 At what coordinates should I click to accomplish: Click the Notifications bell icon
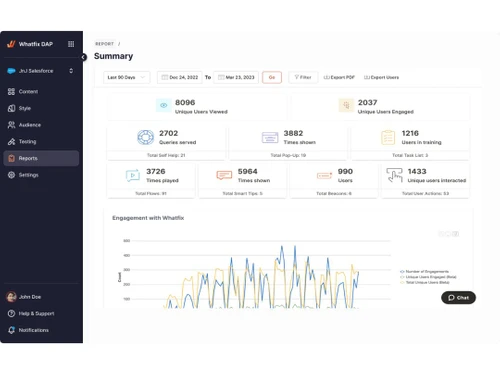11,330
